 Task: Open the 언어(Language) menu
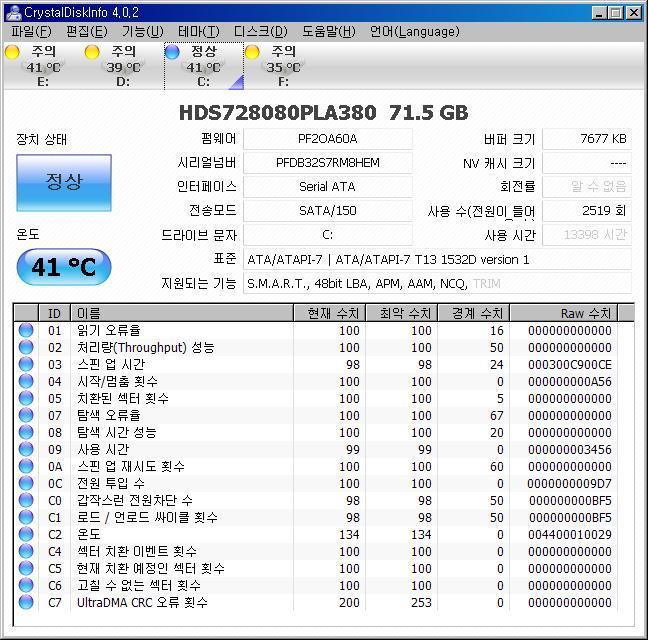(x=415, y=32)
